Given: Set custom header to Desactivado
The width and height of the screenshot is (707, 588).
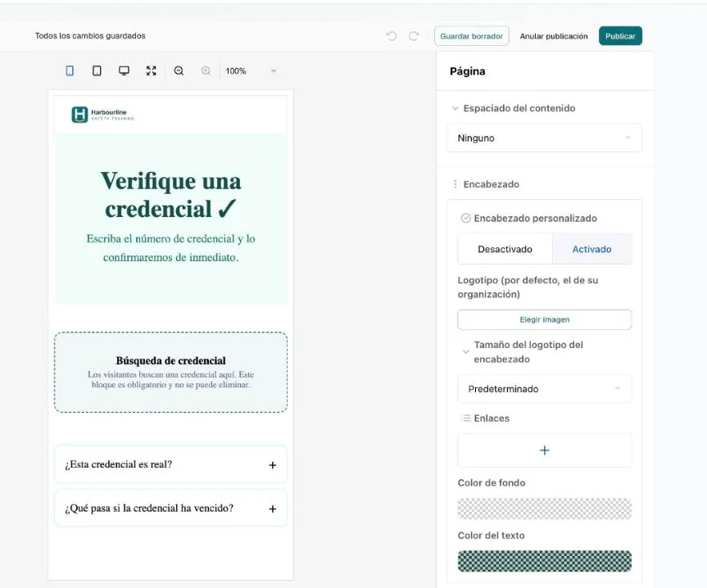Looking at the screenshot, I should point(505,249).
